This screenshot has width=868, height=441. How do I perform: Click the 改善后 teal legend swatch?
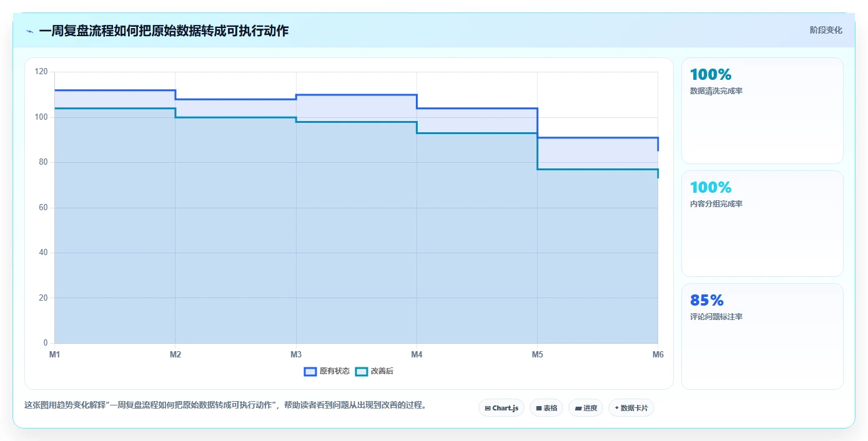(x=362, y=371)
